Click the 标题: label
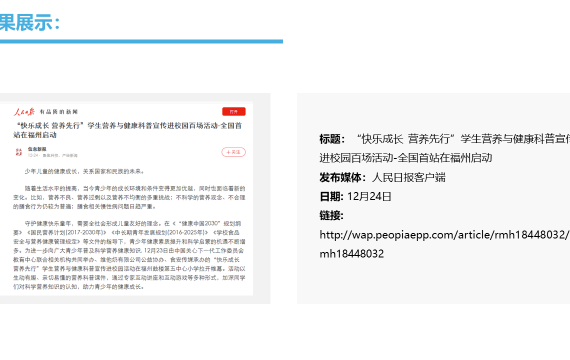 coord(332,139)
